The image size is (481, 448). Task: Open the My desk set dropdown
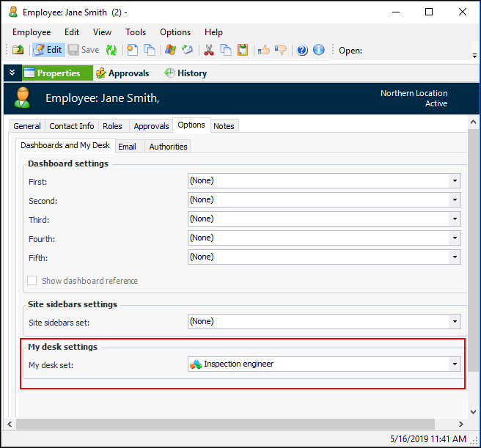coord(455,364)
